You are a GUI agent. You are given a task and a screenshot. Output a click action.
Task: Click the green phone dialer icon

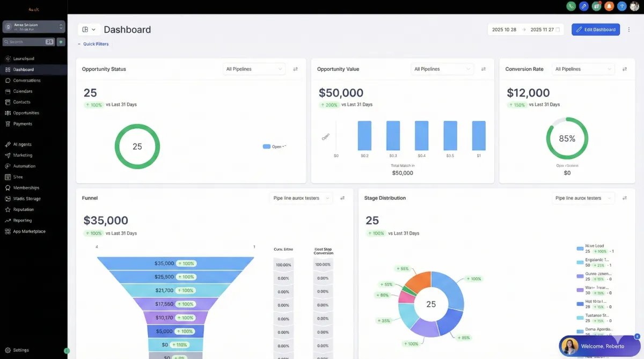coord(572,6)
